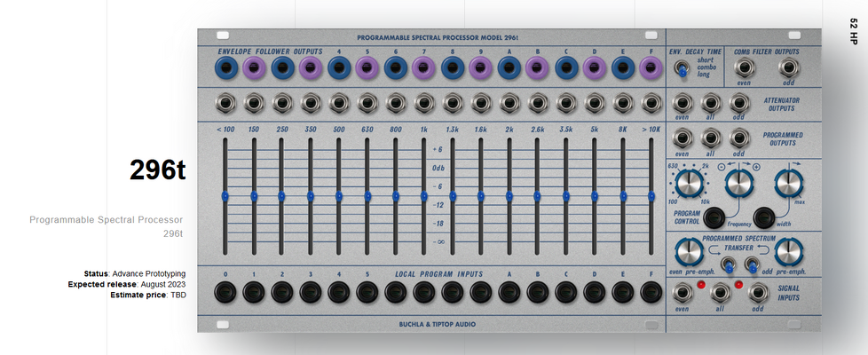
Task: Click the program control frequency input jack
Action: (x=714, y=217)
